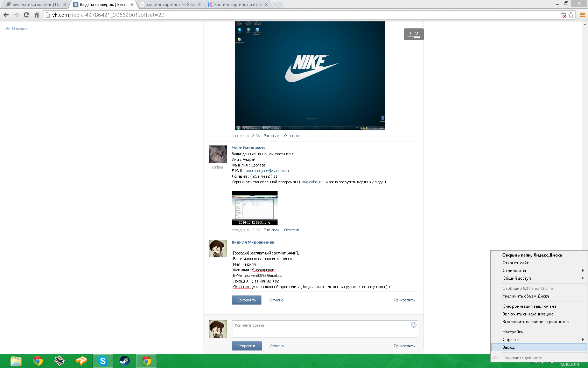588x368 pixels.
Task: Click 'Отмена' next to Отправить
Action: coord(277,346)
